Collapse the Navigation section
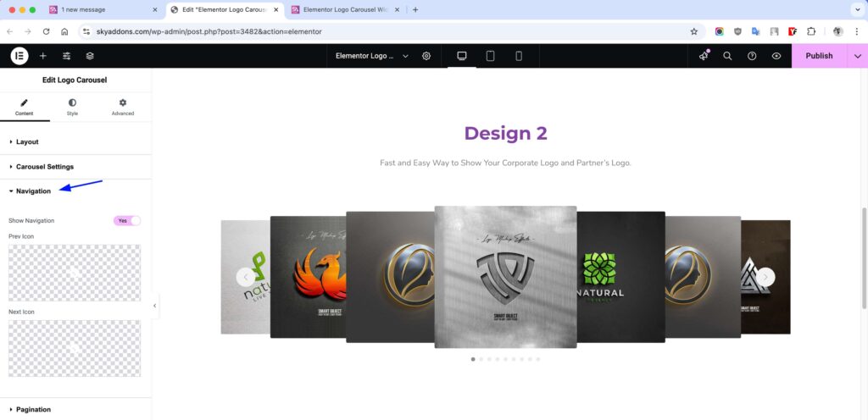This screenshot has height=420, width=868. (75, 191)
